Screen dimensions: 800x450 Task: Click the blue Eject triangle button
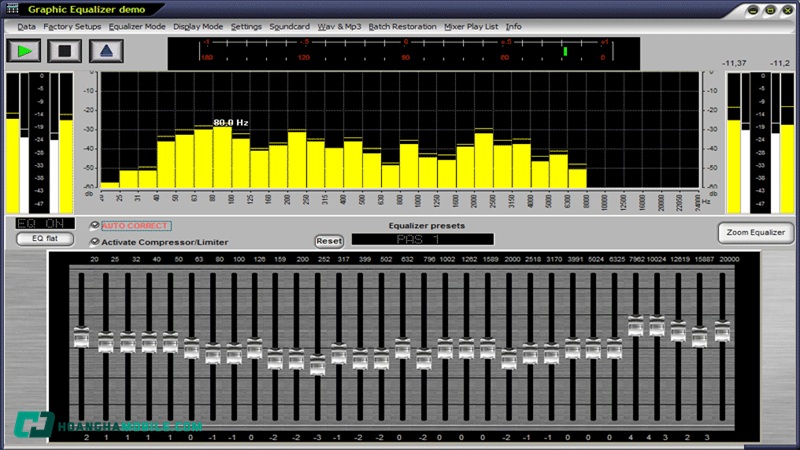pyautogui.click(x=106, y=50)
